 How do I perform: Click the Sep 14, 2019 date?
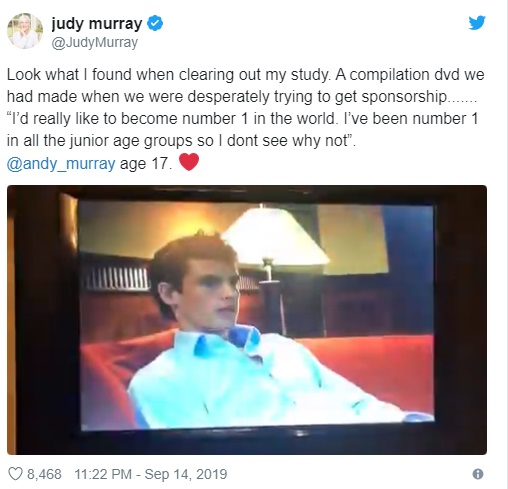click(186, 474)
